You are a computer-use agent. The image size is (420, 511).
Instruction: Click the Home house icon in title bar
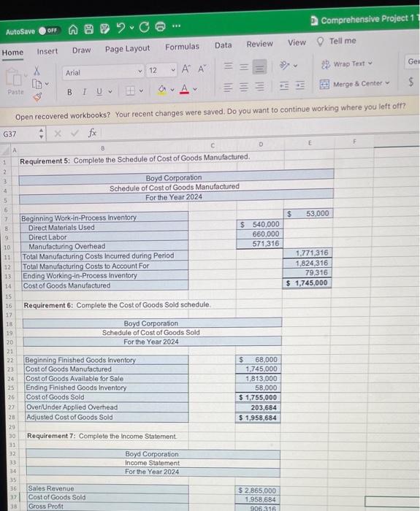(x=73, y=30)
